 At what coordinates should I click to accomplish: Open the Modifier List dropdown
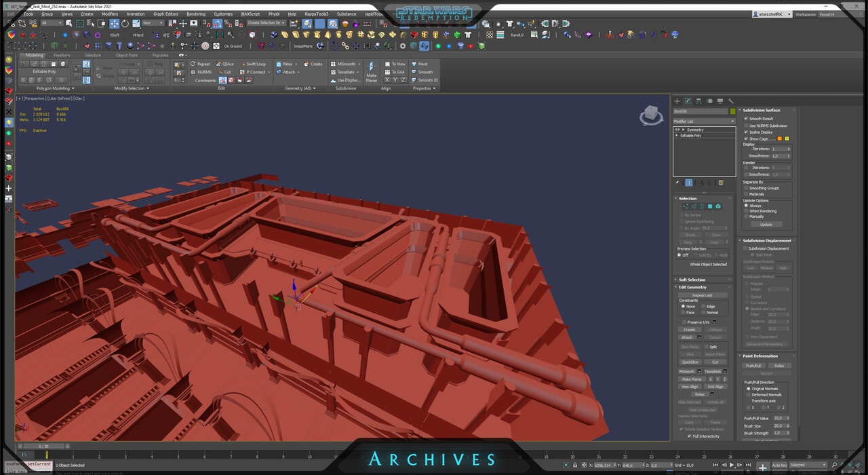[x=704, y=121]
